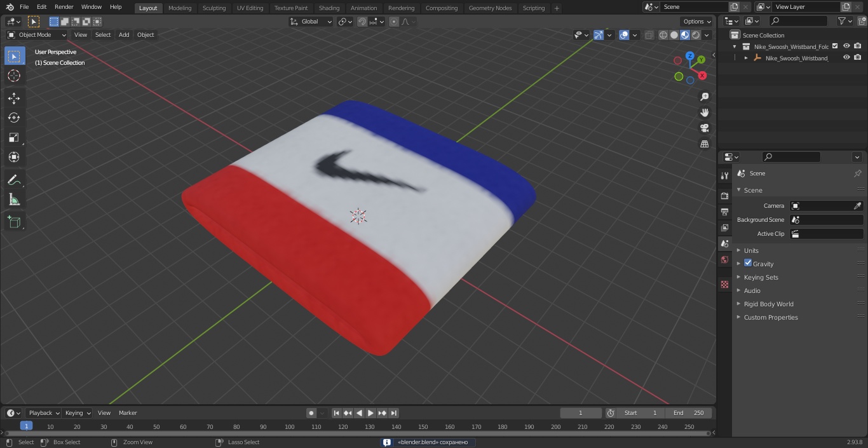Toggle viewport gizmos display
The height and width of the screenshot is (448, 868).
(x=599, y=35)
